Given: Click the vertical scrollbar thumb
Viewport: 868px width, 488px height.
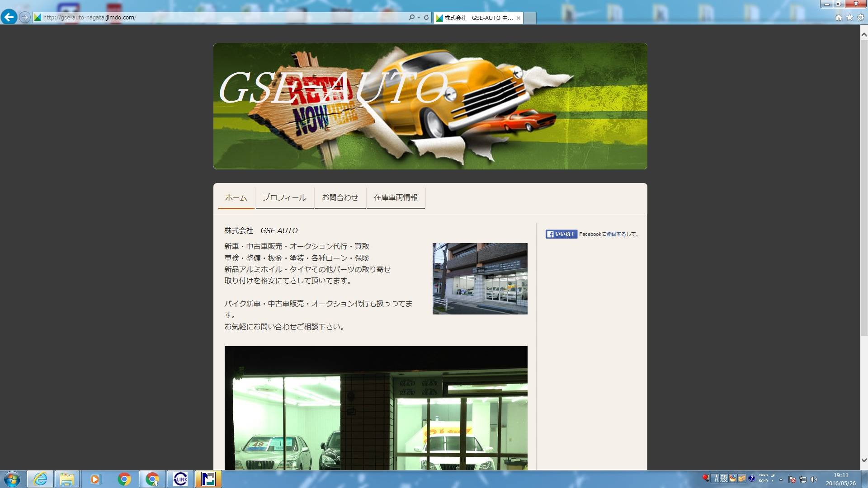Looking at the screenshot, I should (864, 187).
